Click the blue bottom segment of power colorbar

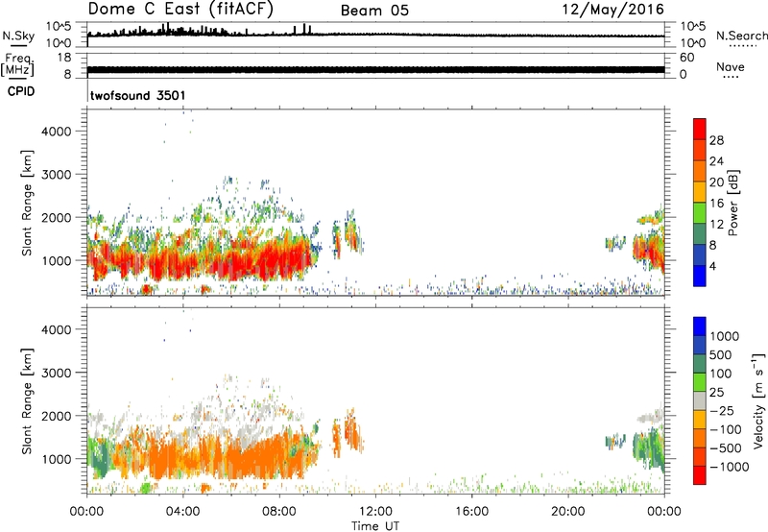(700, 276)
